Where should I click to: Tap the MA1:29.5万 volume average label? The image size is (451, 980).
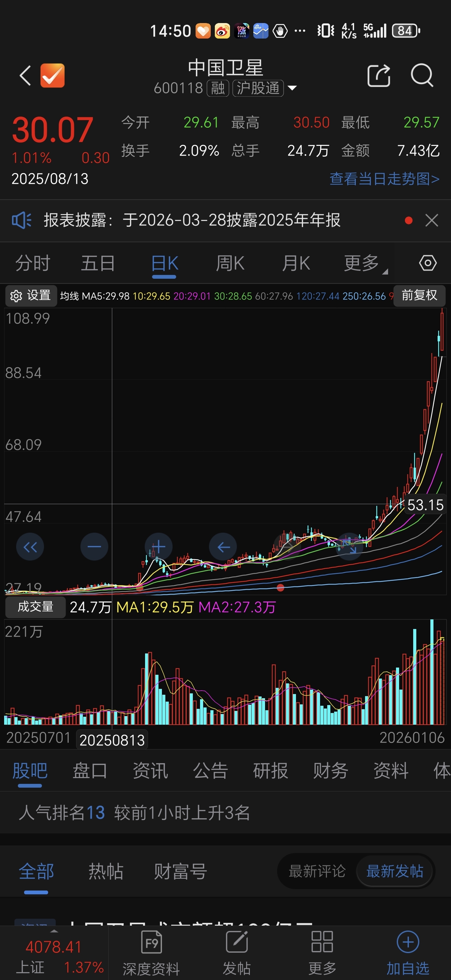(155, 607)
